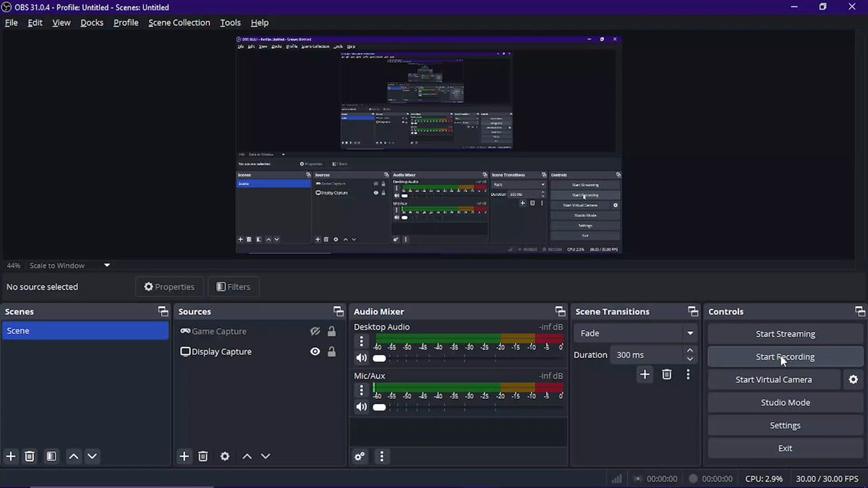Open the Audio Mixer panel's three-dot menu
This screenshot has width=868, height=488.
pos(382,456)
